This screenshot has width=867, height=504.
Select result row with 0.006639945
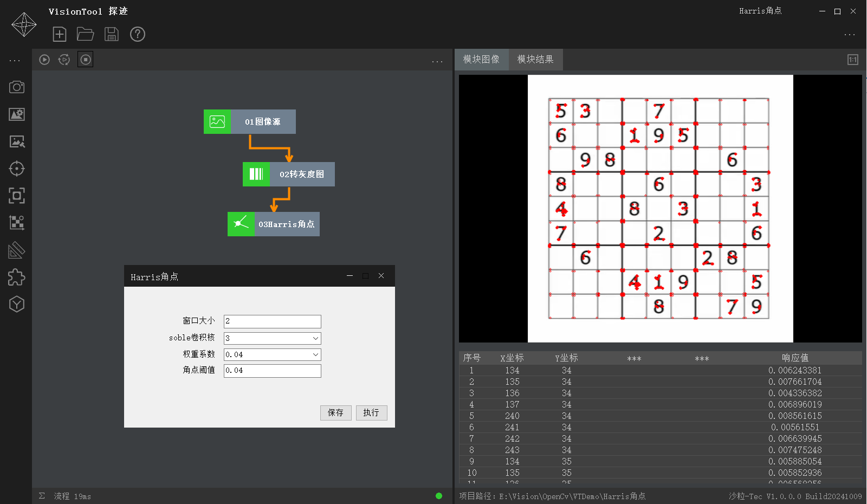(x=661, y=438)
